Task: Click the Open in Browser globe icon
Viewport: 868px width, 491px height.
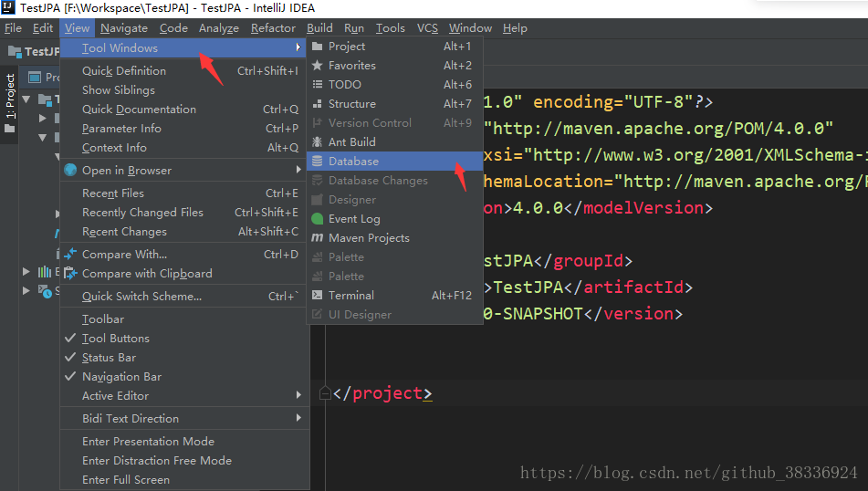Action: click(70, 170)
